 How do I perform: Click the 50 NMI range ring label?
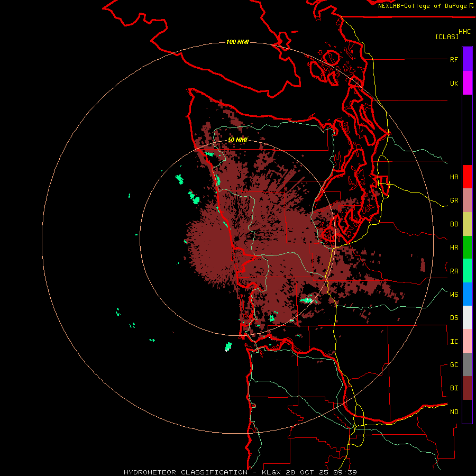(237, 140)
